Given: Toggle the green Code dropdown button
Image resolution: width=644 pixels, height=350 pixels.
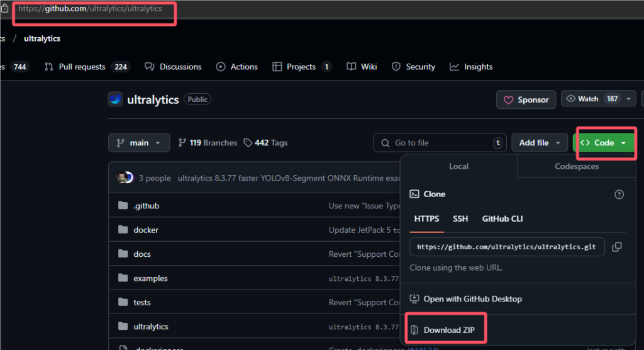Looking at the screenshot, I should pyautogui.click(x=604, y=143).
